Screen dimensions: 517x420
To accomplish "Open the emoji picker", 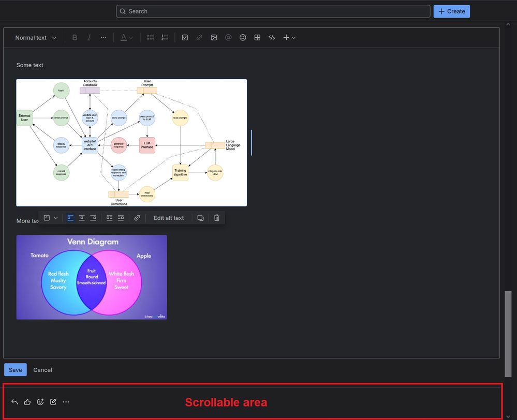I will tap(243, 38).
